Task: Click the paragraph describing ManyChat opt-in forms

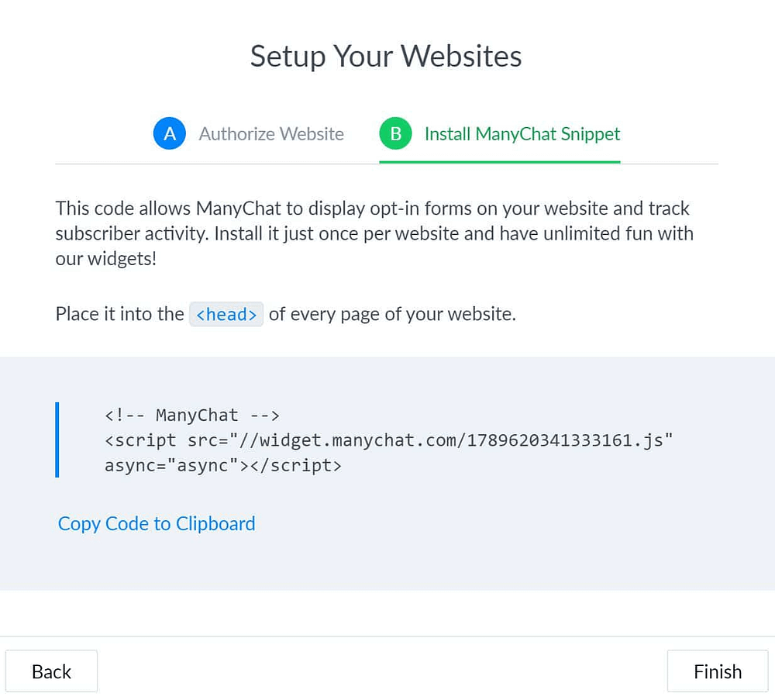Action: pos(374,233)
